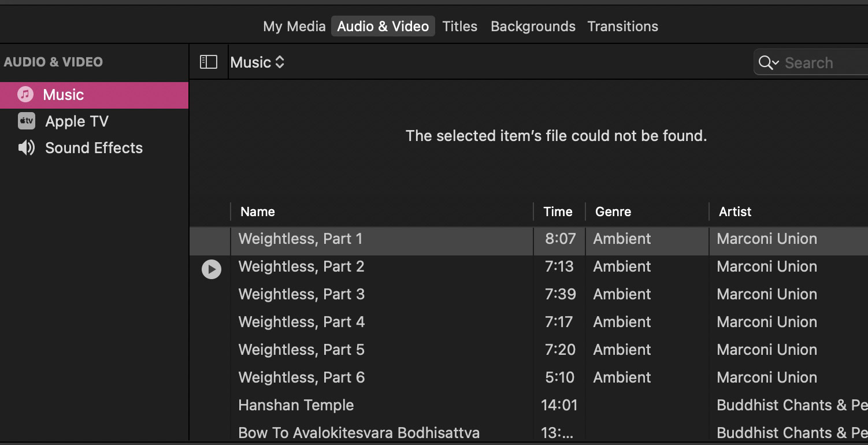Select Weightless, Part 6 row

[x=302, y=377]
